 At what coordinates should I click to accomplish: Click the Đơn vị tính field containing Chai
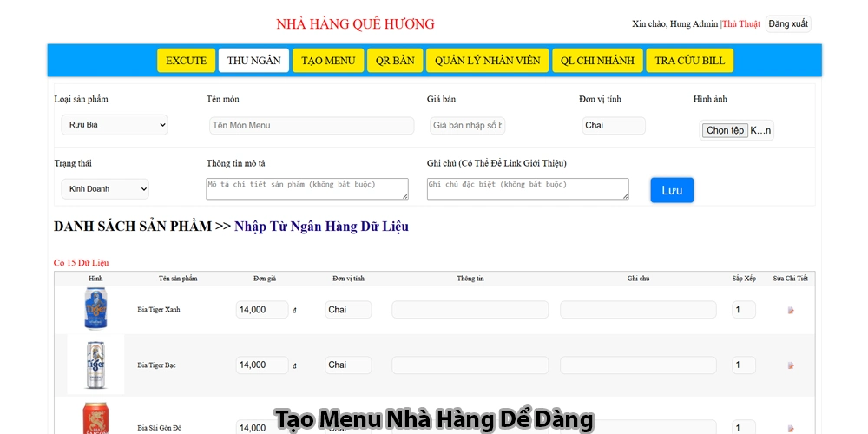[614, 126]
